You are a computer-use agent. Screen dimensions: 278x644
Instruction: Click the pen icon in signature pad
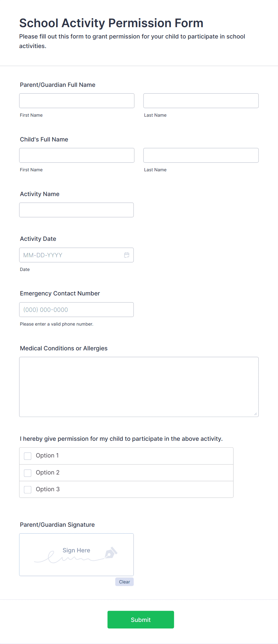111,553
